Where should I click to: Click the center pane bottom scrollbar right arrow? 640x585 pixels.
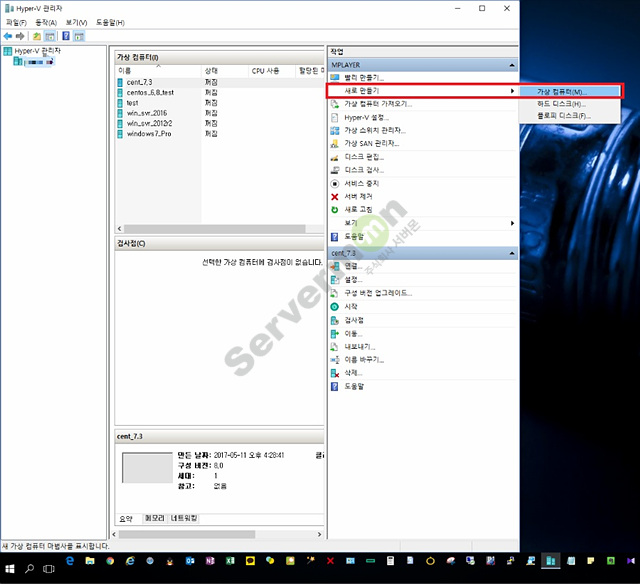tap(319, 534)
